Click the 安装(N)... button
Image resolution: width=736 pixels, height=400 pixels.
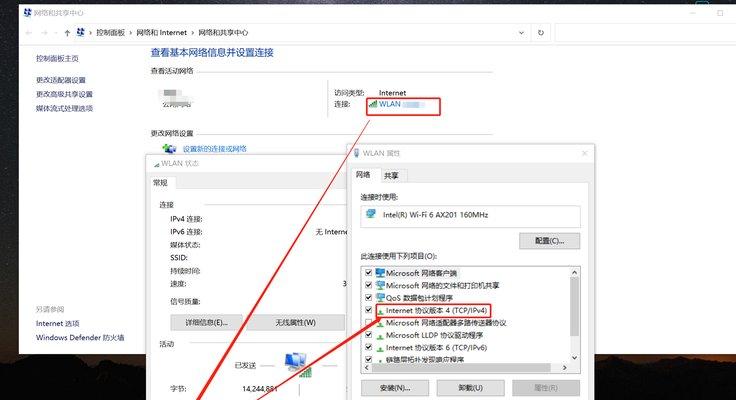tap(395, 388)
